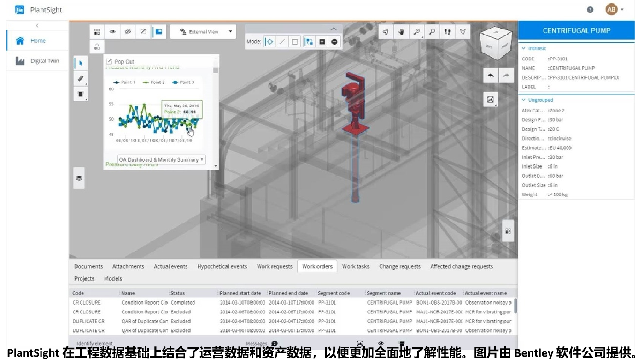
Task: Select the section box tool
Action: pyautogui.click(x=81, y=94)
